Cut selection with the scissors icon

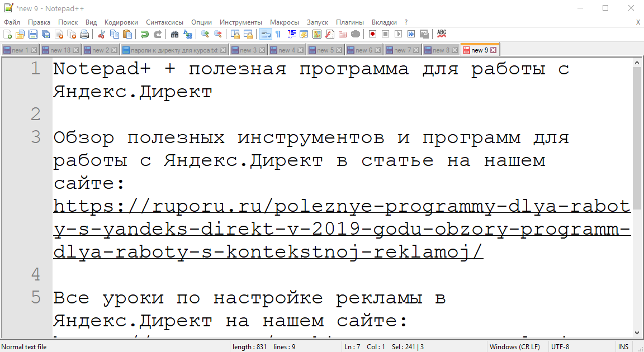[101, 34]
